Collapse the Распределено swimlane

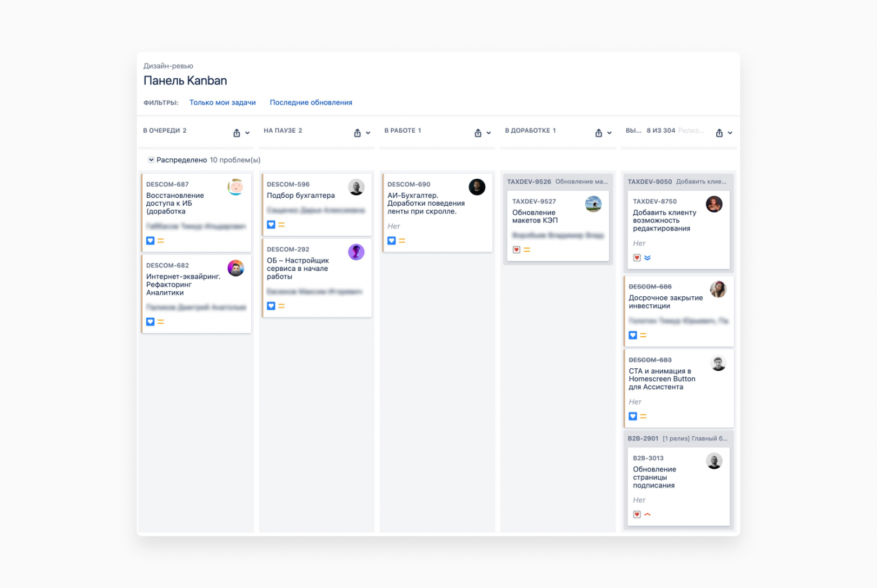click(151, 160)
